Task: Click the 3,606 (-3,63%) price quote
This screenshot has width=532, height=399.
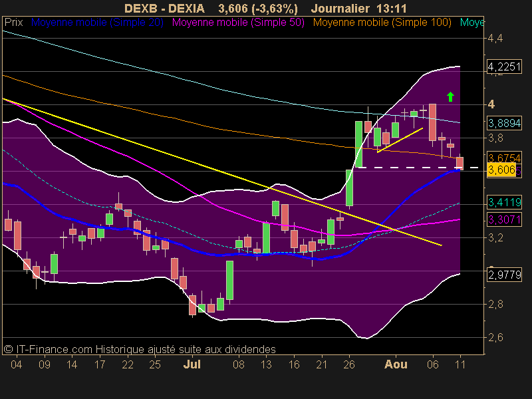Action: [x=258, y=8]
